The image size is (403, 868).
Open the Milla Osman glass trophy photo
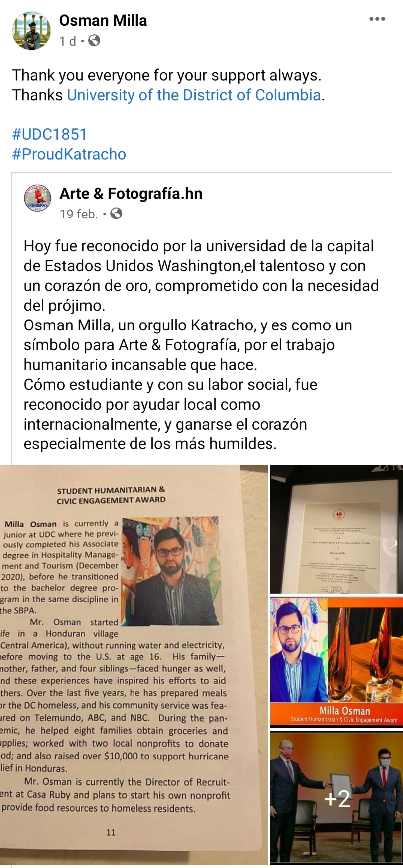[337, 662]
